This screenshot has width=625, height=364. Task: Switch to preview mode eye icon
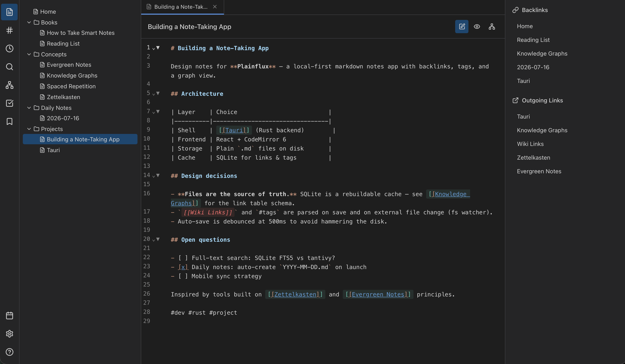click(x=477, y=27)
